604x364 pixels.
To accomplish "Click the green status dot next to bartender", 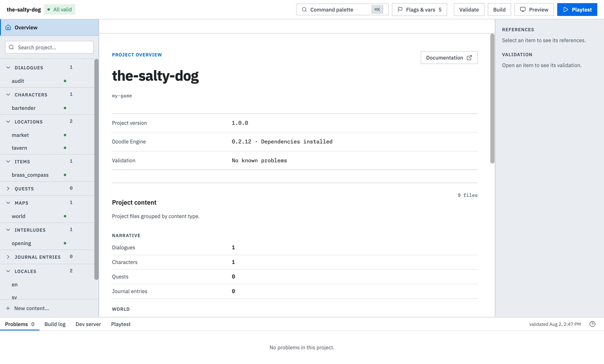I will pyautogui.click(x=65, y=108).
